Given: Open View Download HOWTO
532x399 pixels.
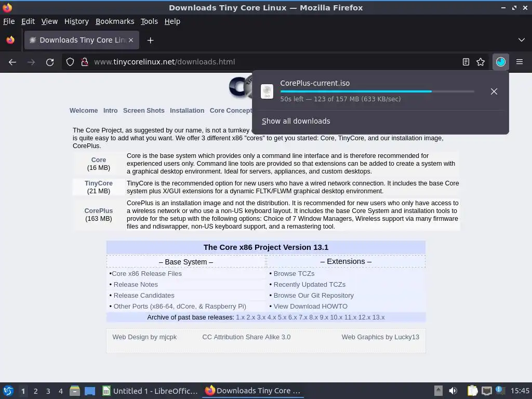Looking at the screenshot, I should click(311, 307).
